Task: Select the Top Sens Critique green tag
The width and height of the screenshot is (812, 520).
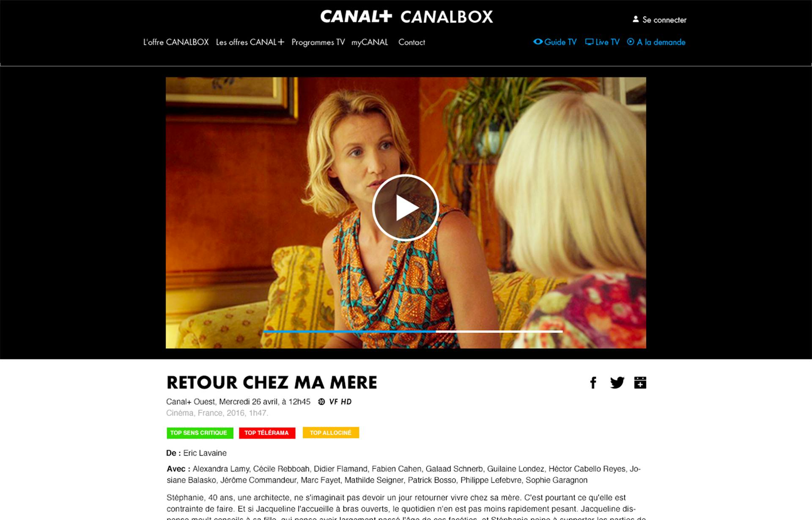Action: pyautogui.click(x=200, y=433)
